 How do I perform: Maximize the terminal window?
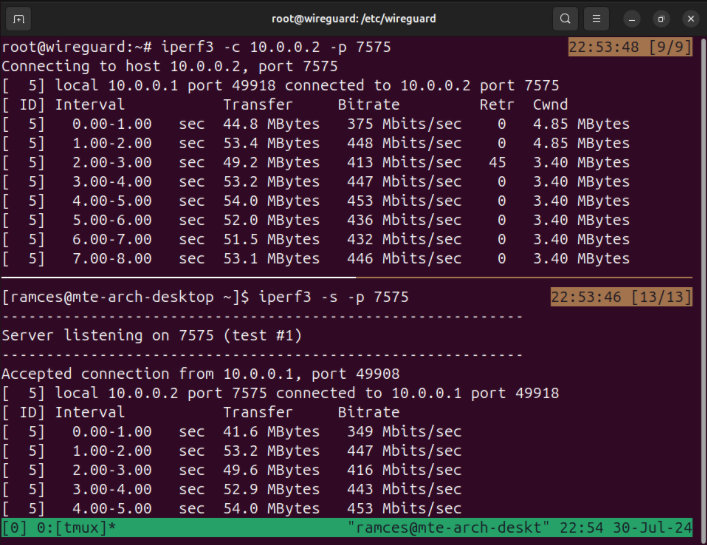[661, 19]
